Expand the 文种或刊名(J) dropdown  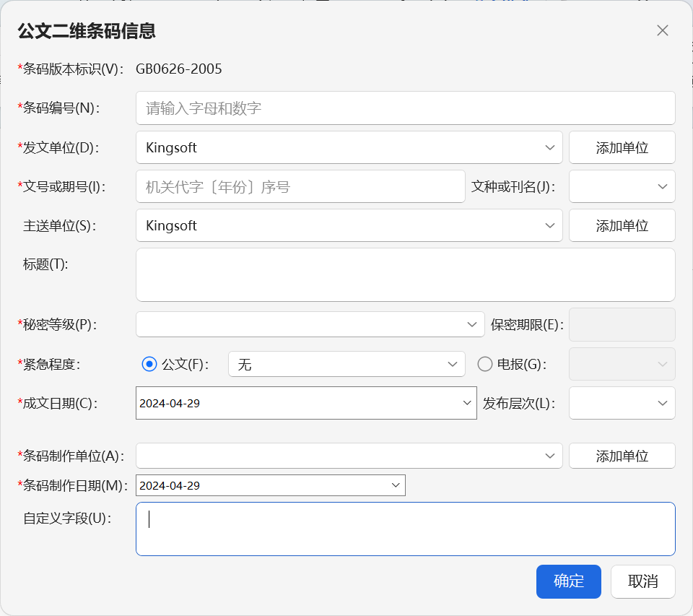tap(622, 186)
